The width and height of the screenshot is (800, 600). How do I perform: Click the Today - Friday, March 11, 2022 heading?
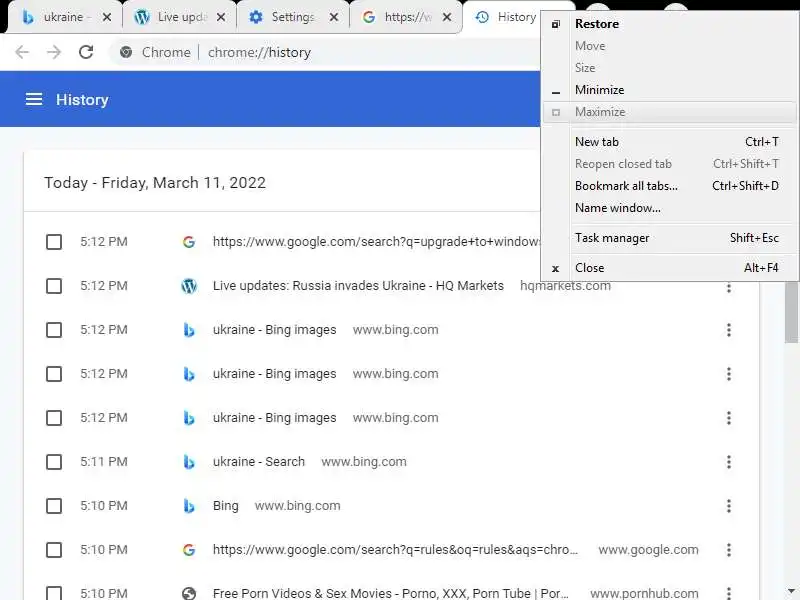coord(155,183)
